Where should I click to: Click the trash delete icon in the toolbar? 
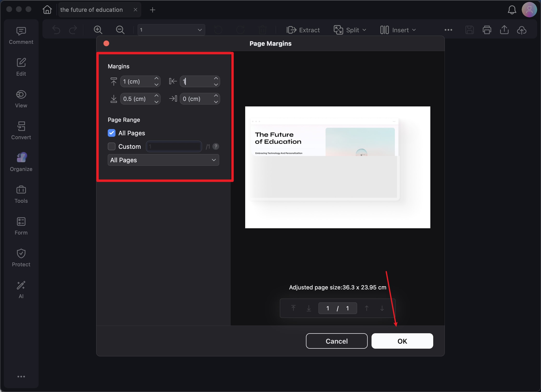pos(262,30)
